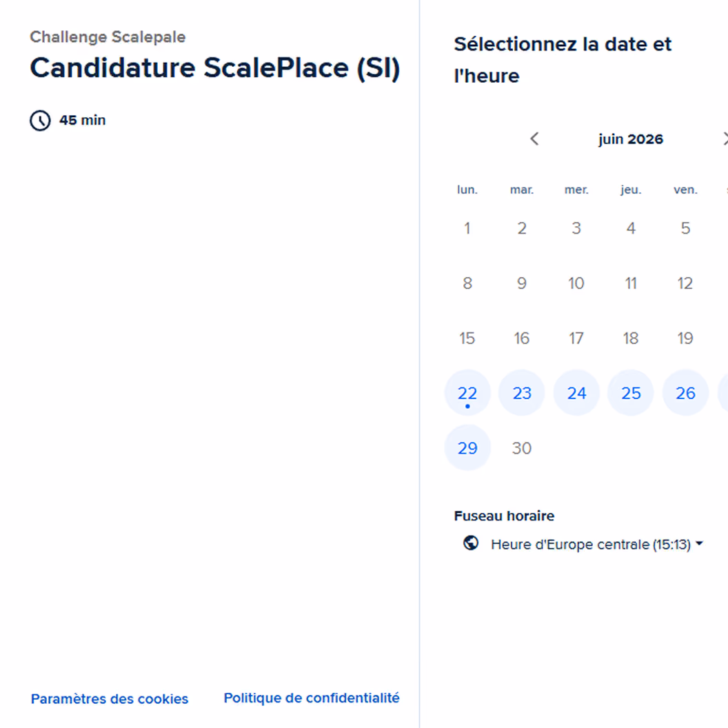Image resolution: width=728 pixels, height=728 pixels.
Task: Click date 1 in June calendar
Action: pos(467,228)
